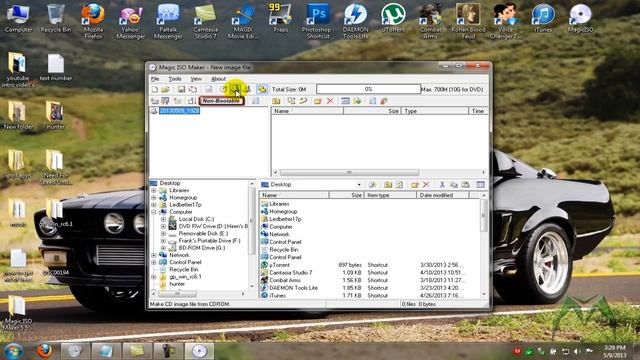Select the image root node in top tree

point(180,111)
